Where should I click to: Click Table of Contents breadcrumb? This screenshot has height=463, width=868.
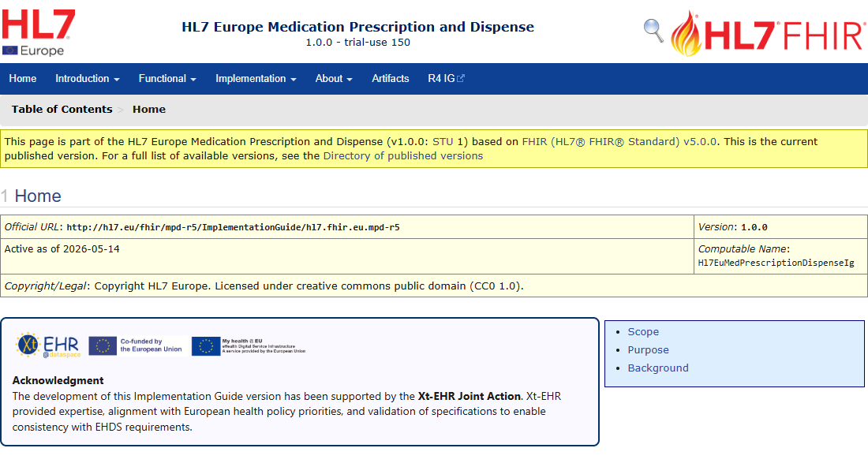[62, 109]
